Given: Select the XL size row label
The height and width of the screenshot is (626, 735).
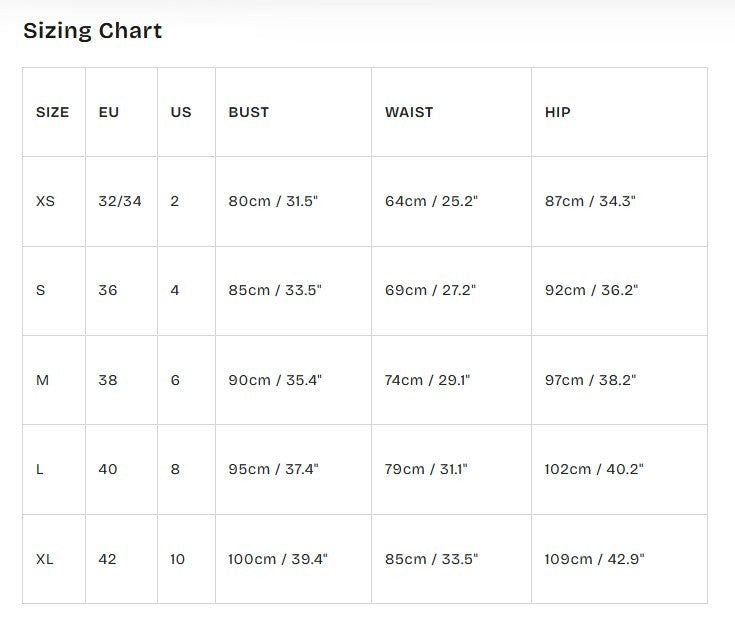Looking at the screenshot, I should click(x=45, y=559).
